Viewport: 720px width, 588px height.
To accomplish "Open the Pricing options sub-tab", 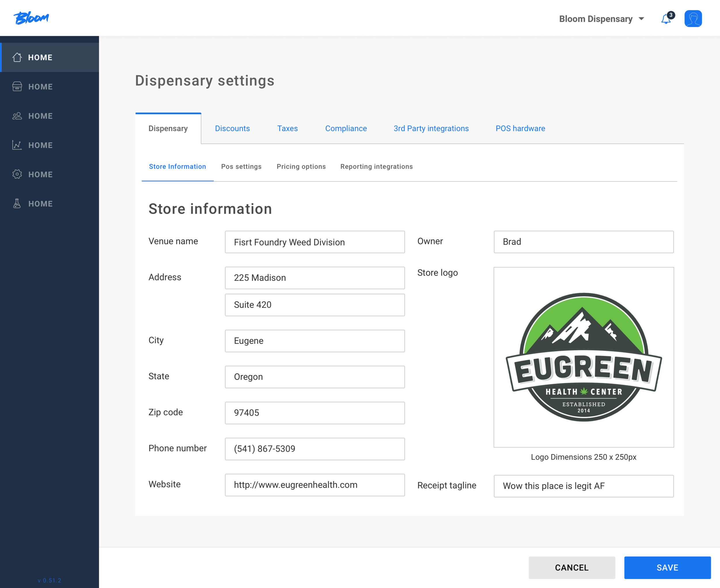I will click(301, 166).
